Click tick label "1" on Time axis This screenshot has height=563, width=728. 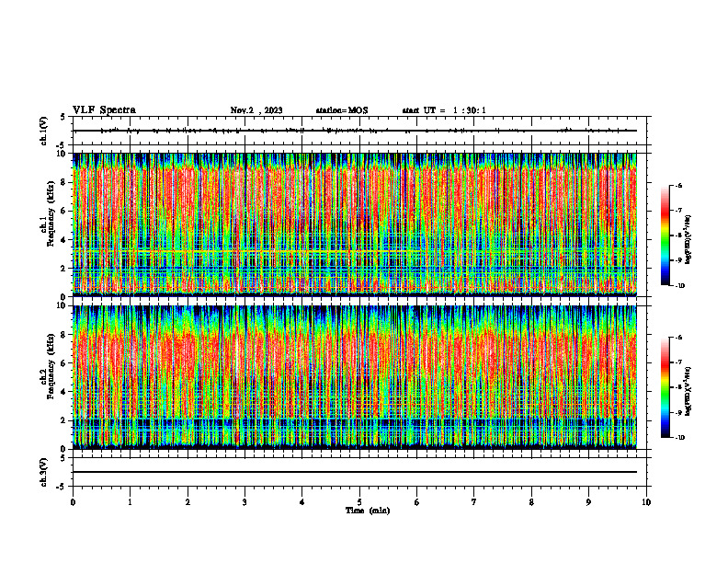(130, 502)
